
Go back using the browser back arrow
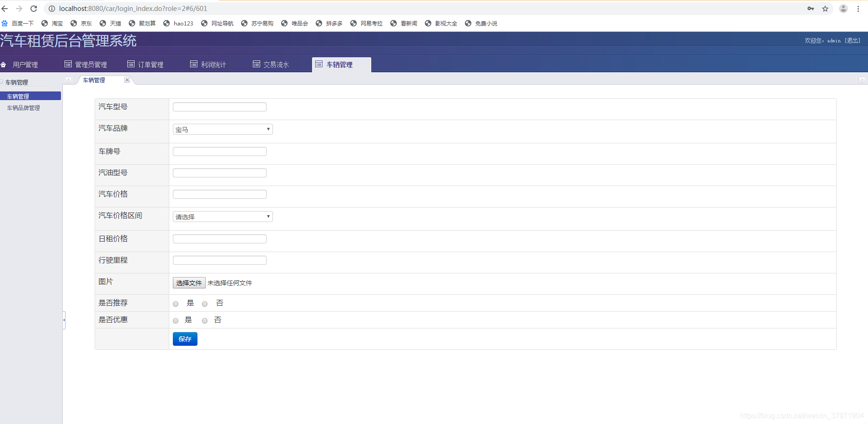tap(5, 9)
